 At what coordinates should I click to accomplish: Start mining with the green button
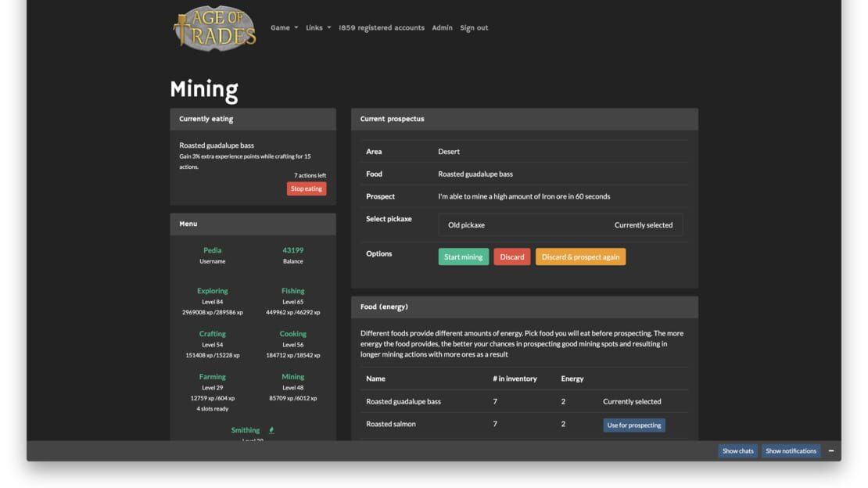464,257
